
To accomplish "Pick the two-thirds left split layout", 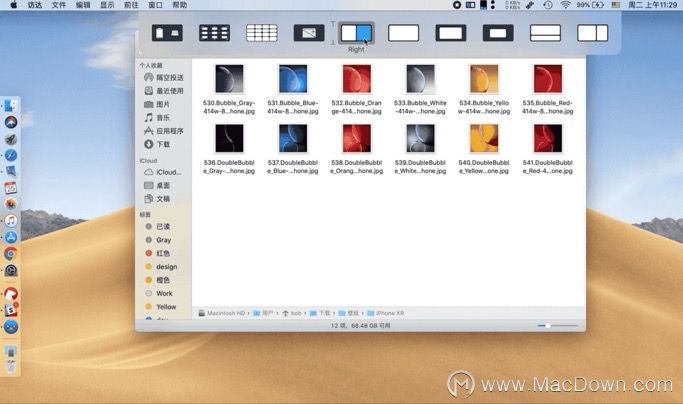I will [x=592, y=33].
